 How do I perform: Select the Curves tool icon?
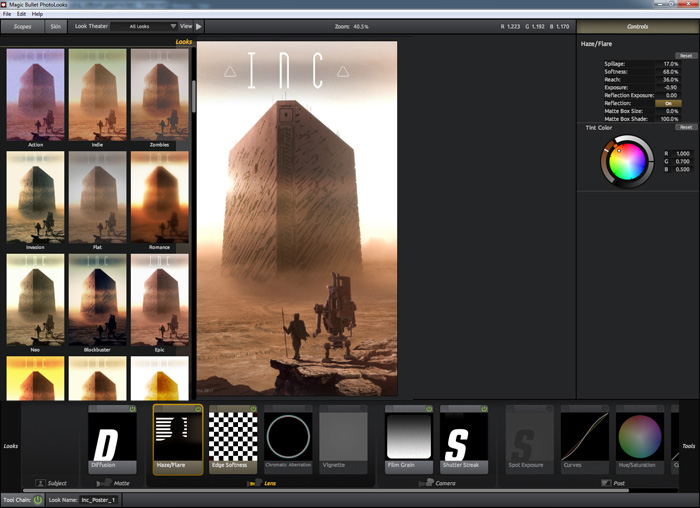tap(585, 438)
